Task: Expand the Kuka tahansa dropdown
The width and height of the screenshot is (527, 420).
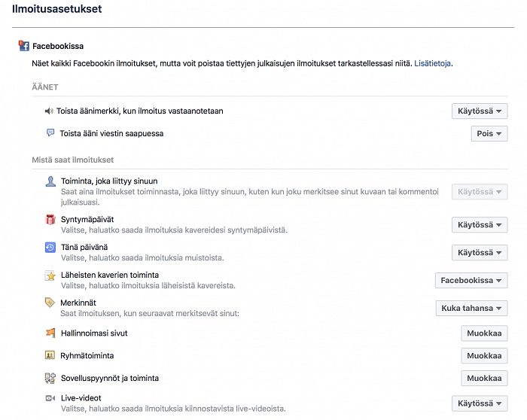Action: [x=471, y=308]
